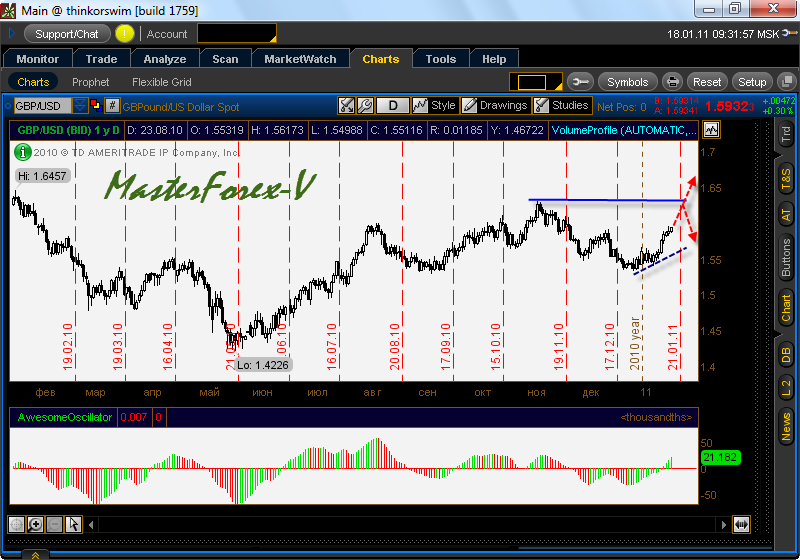Switch to the Prophet sub-tab
Viewport: 800px width, 560px height.
click(x=90, y=82)
